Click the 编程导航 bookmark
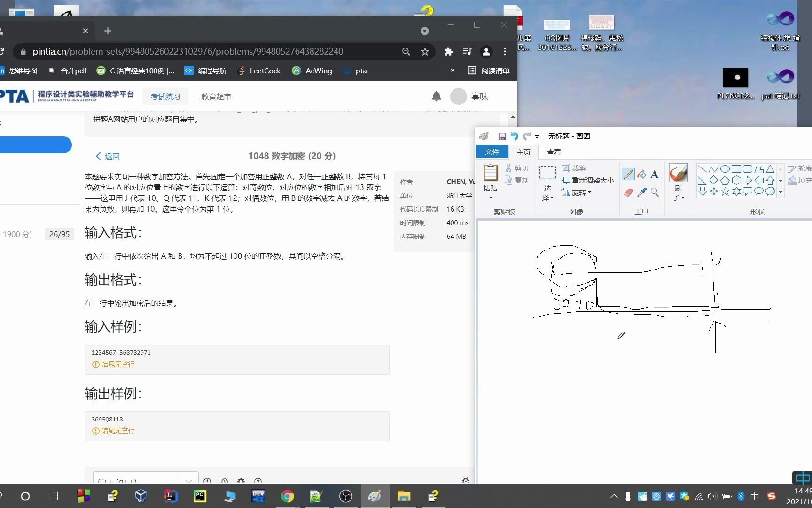The width and height of the screenshot is (812, 508). [x=206, y=71]
